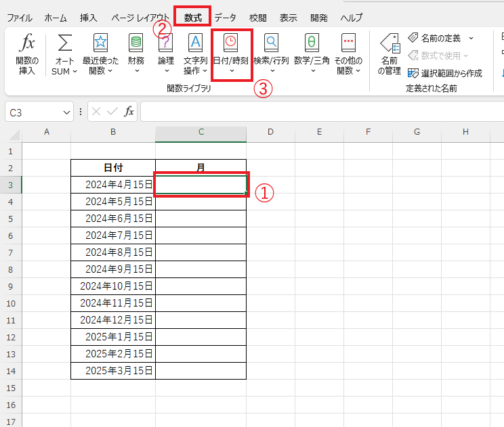Switch to the ヘルプ tab
The width and height of the screenshot is (504, 427).
pos(352,18)
